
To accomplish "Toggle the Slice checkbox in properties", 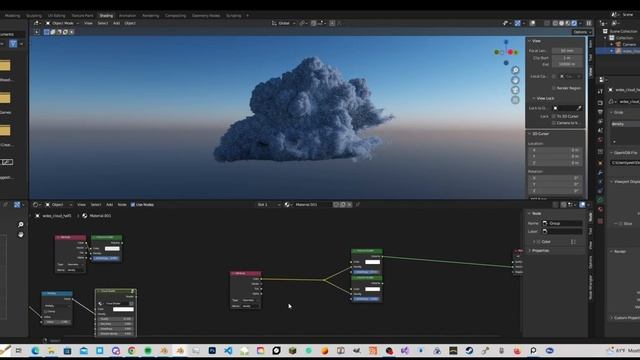I will [x=620, y=224].
